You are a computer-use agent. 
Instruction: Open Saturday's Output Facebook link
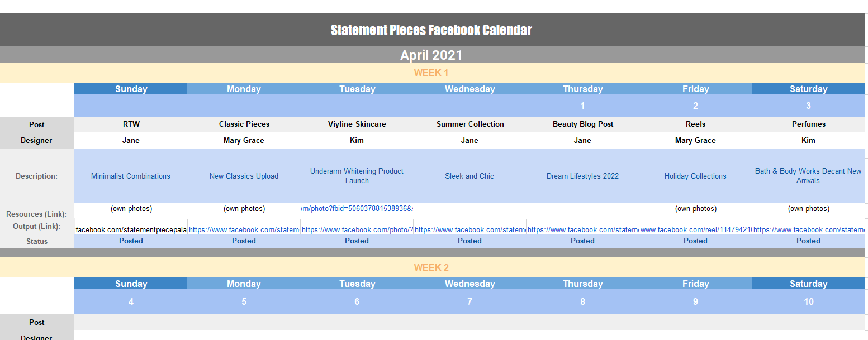tap(809, 229)
